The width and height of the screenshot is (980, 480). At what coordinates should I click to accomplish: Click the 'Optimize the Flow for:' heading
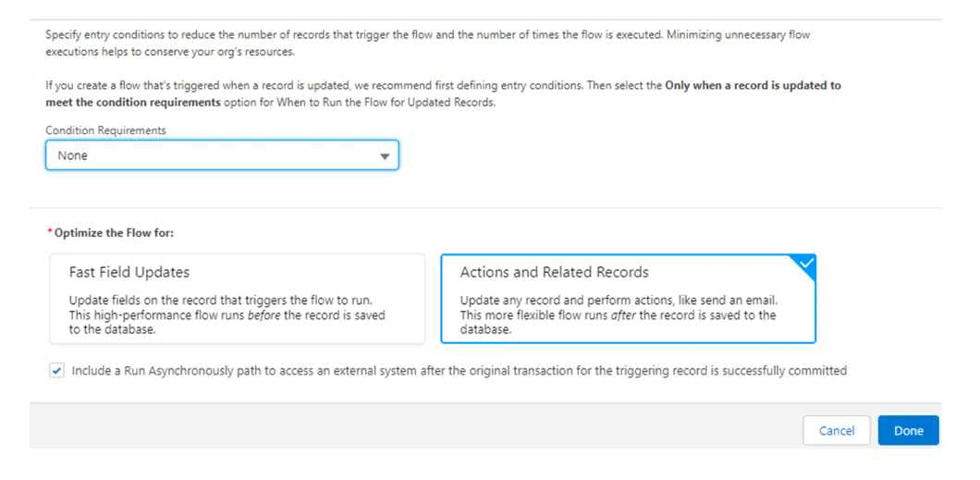coord(114,233)
